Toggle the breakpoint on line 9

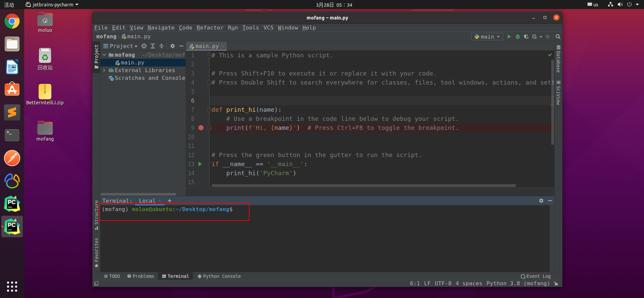[x=201, y=128]
